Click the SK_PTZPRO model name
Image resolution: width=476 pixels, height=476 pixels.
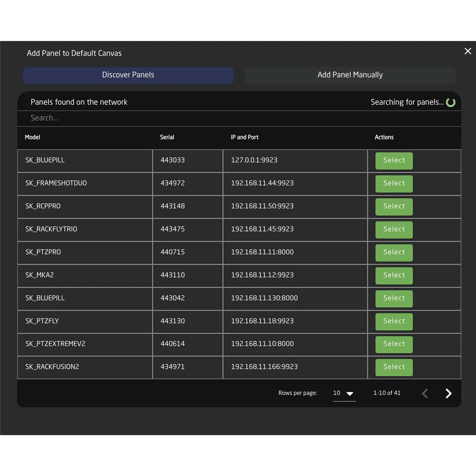pos(43,252)
